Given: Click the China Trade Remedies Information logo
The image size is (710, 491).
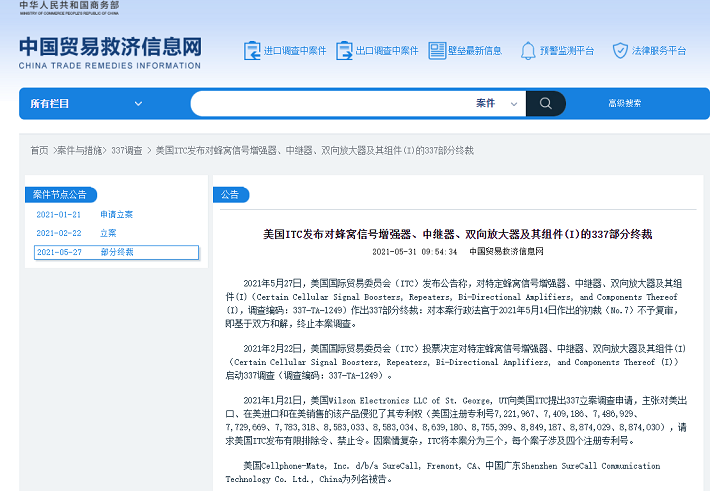Looking at the screenshot, I should [x=110, y=53].
